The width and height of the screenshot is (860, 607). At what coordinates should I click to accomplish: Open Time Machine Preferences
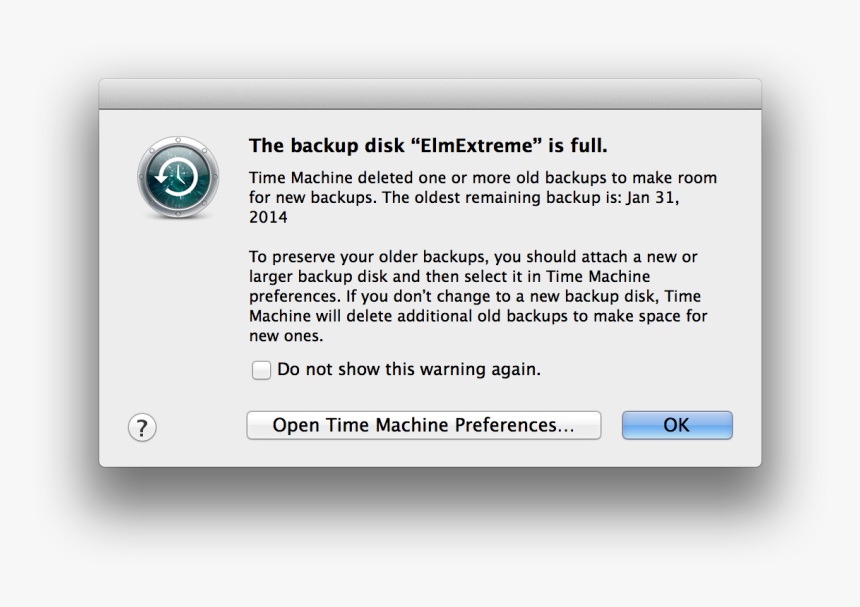coord(423,426)
